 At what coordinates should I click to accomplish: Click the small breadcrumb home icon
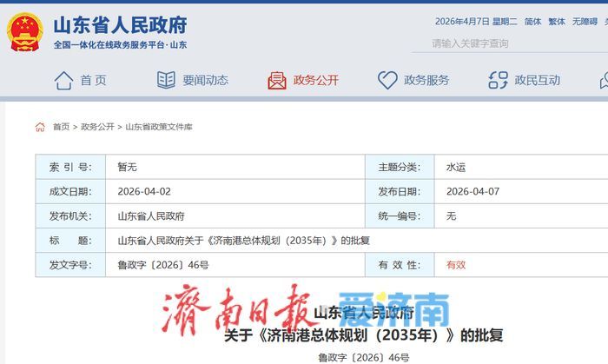(x=40, y=127)
